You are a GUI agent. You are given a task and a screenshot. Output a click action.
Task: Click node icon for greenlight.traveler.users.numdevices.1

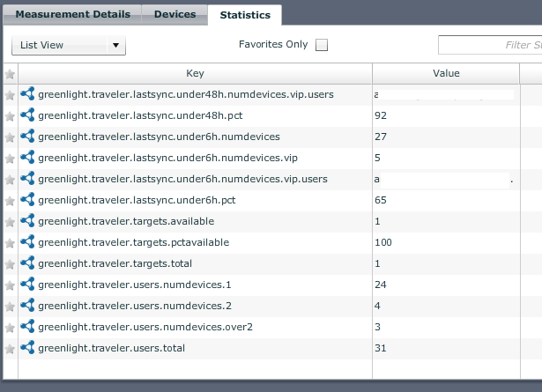(27, 285)
